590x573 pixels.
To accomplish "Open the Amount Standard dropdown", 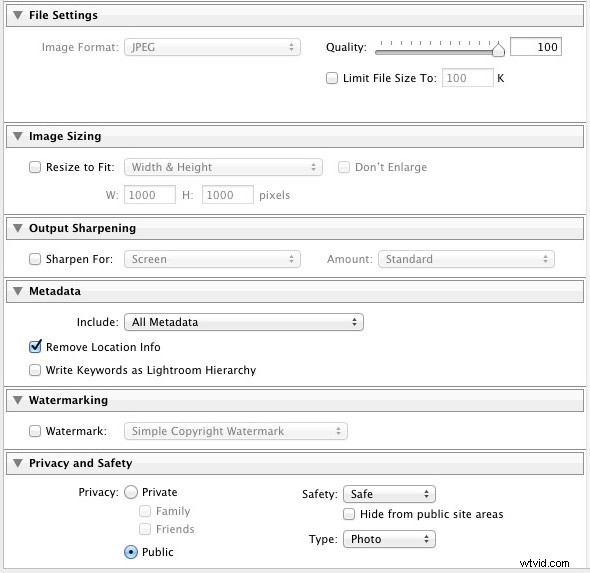I will pyautogui.click(x=466, y=259).
